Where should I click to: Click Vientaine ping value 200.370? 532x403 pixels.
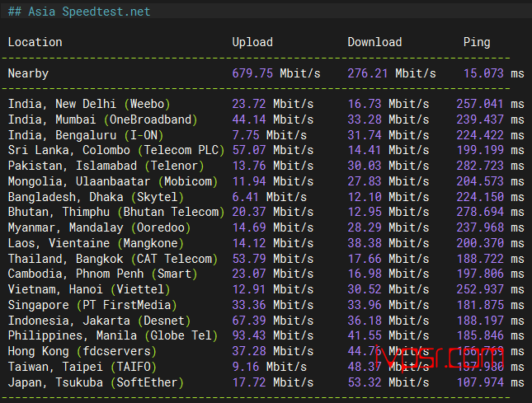(480, 243)
